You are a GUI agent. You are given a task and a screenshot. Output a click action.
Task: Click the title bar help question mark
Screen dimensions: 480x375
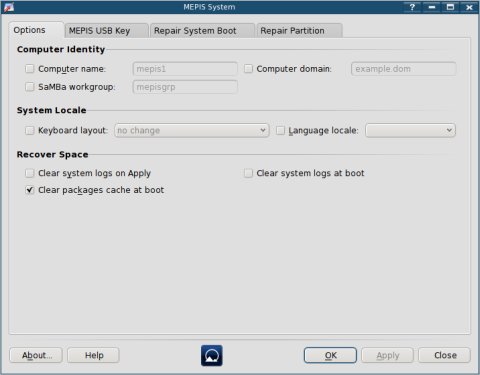[412, 7]
